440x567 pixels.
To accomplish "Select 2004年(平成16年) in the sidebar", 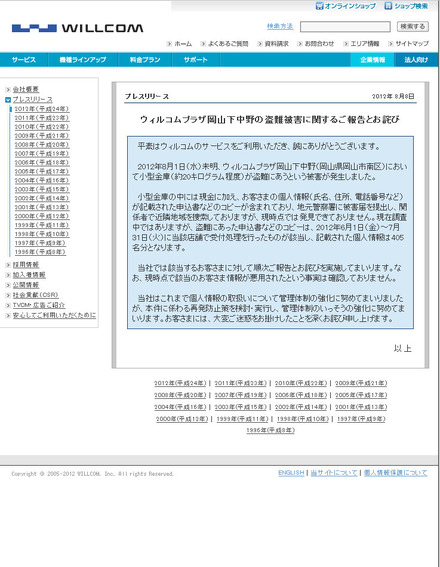I will point(42,180).
